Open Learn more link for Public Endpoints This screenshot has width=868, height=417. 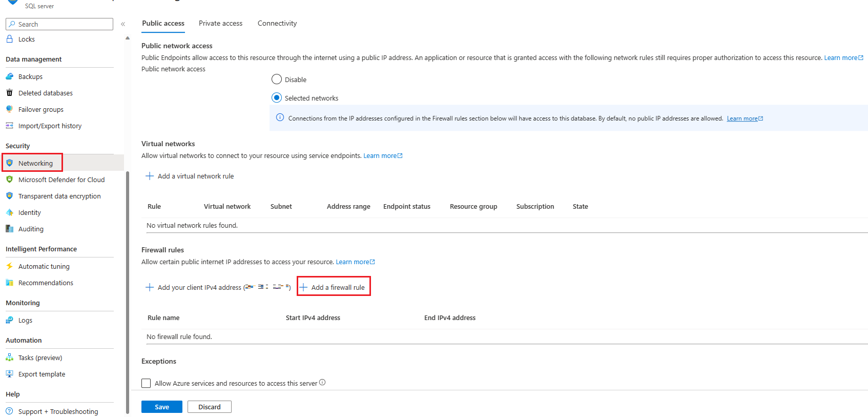[843, 58]
